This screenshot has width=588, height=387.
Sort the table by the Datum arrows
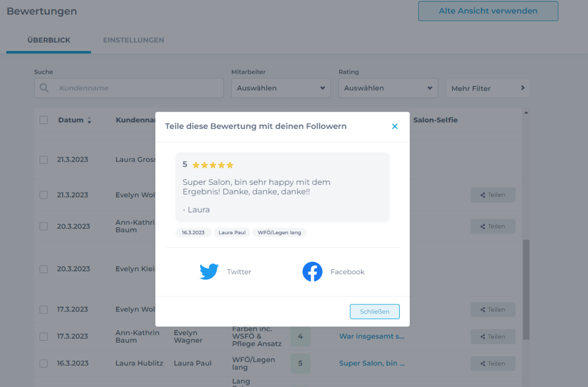[x=89, y=120]
